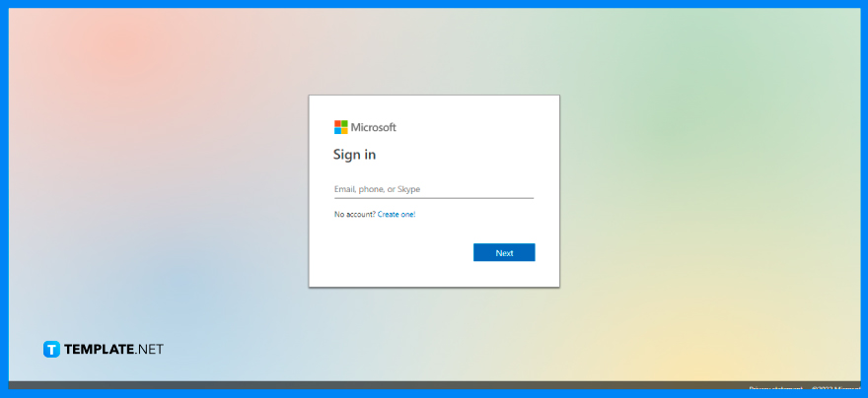The height and width of the screenshot is (398, 868).
Task: Click the TEMPLATE.NET watermark text
Action: tap(114, 349)
